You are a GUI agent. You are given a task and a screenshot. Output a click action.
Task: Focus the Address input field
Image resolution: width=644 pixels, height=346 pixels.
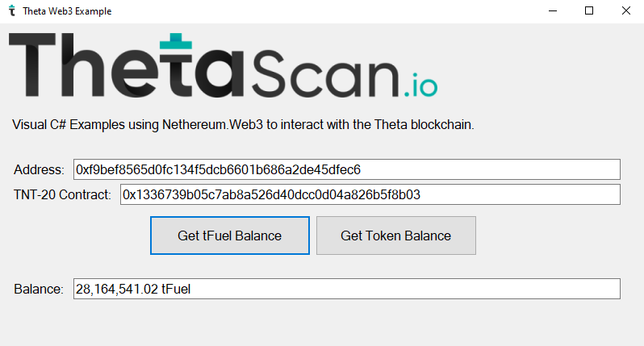coord(346,169)
